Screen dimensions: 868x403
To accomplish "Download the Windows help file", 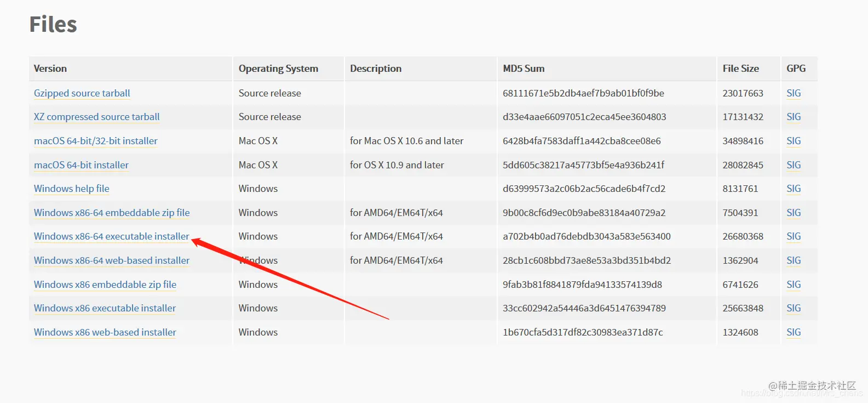I will pos(72,189).
